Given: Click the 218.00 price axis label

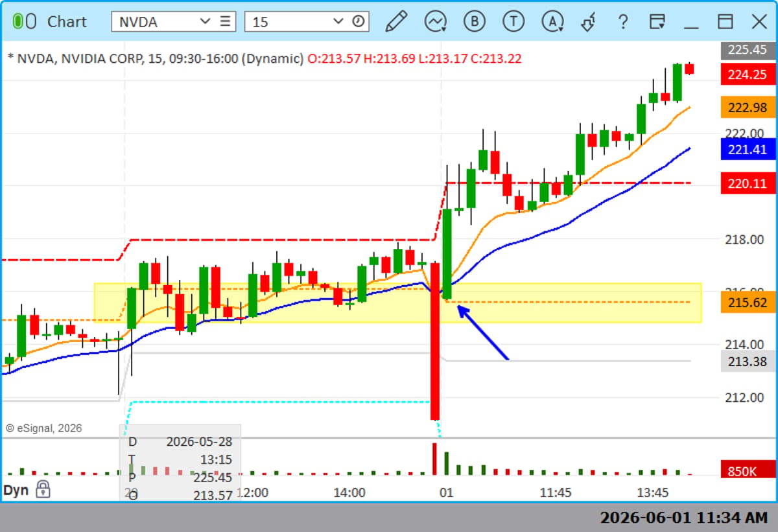Looking at the screenshot, I should coord(744,239).
